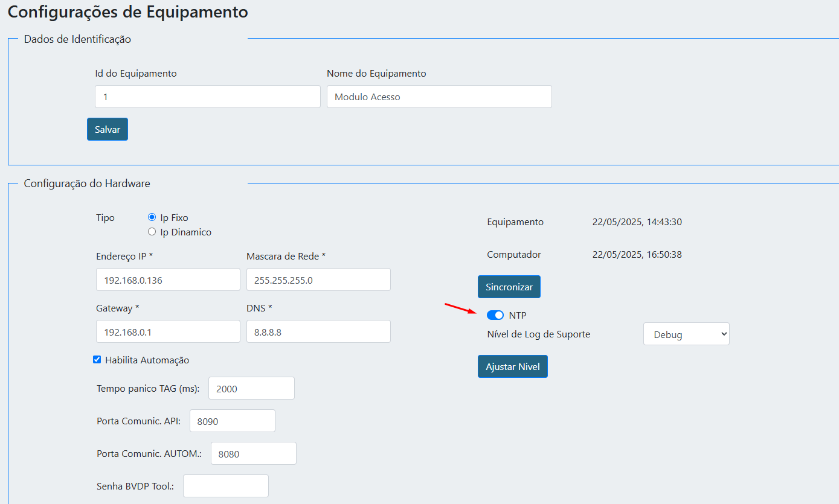Select the Ip Fixo radio option

pyautogui.click(x=152, y=217)
